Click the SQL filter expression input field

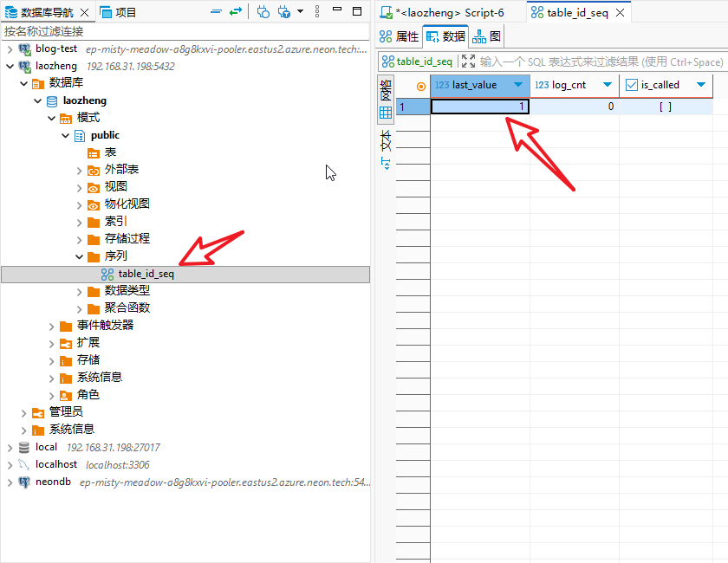pyautogui.click(x=600, y=61)
